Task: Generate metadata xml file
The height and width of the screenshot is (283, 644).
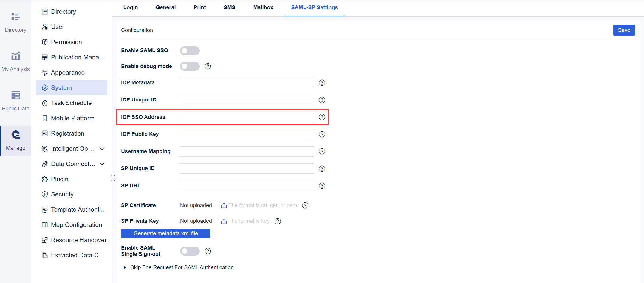Action: [165, 233]
